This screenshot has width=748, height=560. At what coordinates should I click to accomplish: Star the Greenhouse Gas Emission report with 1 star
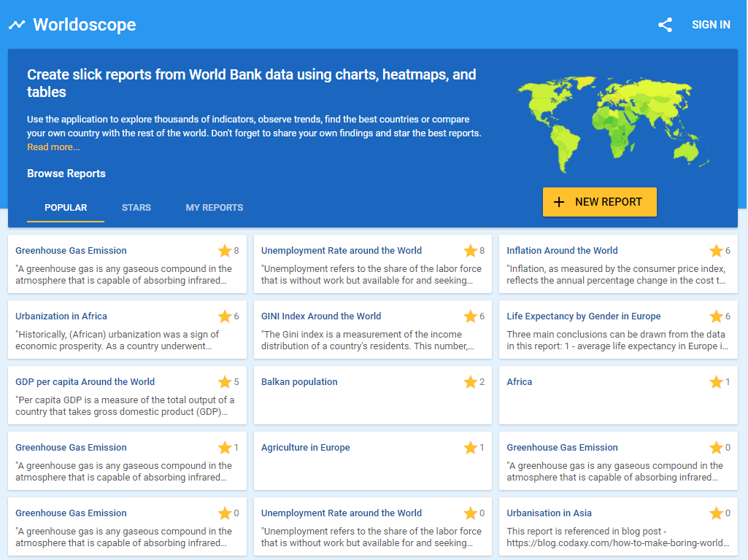point(225,448)
